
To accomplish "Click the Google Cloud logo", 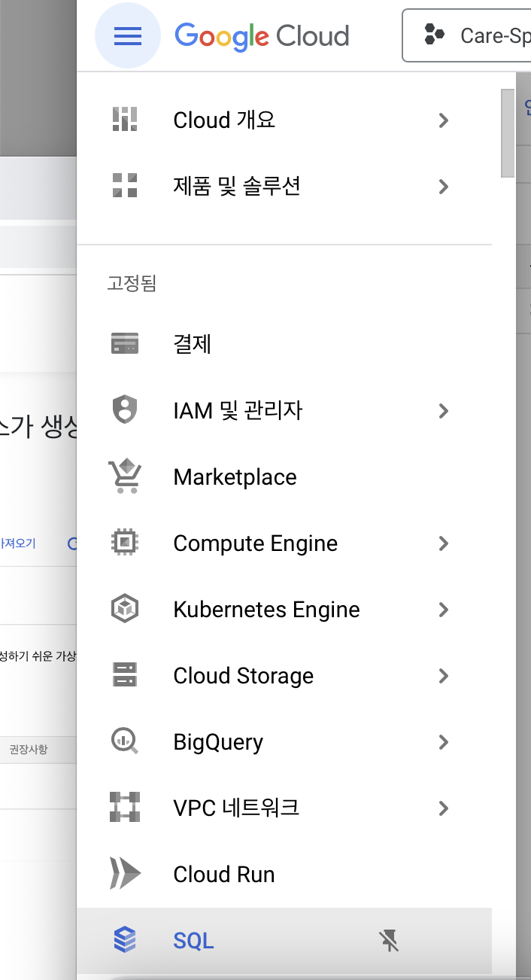I will point(262,35).
